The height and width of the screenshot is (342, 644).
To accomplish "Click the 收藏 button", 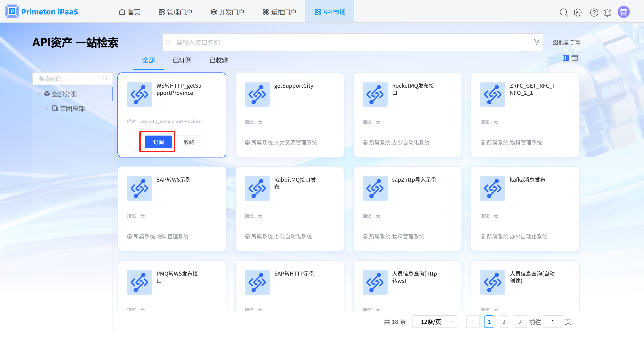I will pyautogui.click(x=189, y=142).
